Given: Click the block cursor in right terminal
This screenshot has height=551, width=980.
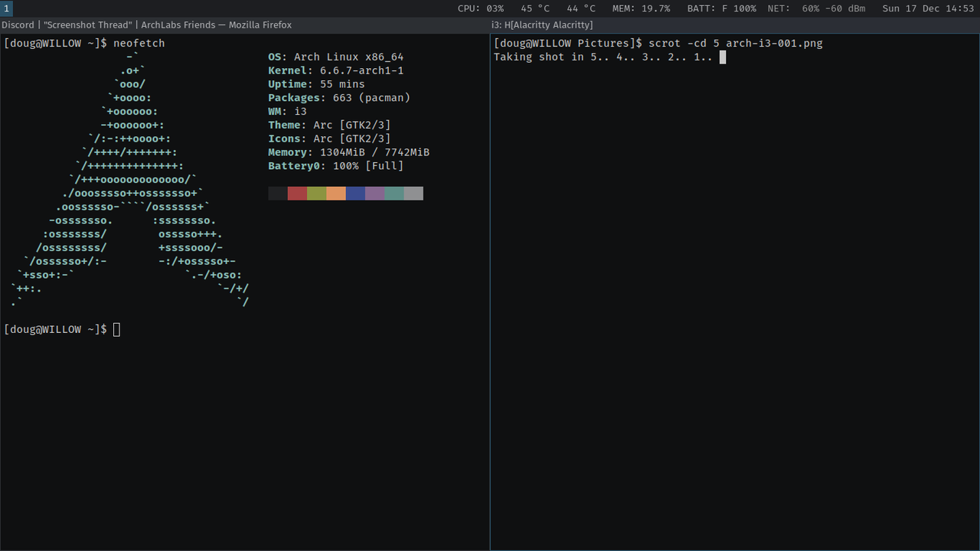Looking at the screenshot, I should pyautogui.click(x=723, y=57).
